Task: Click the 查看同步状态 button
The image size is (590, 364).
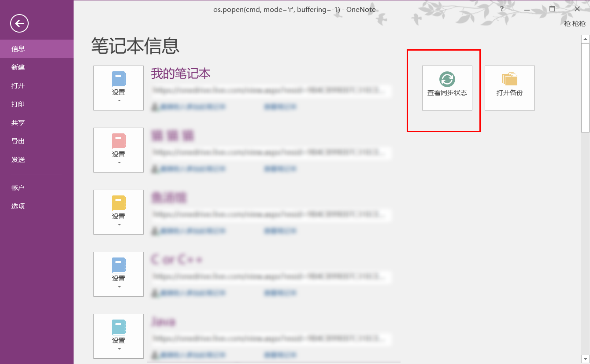Action: [446, 88]
